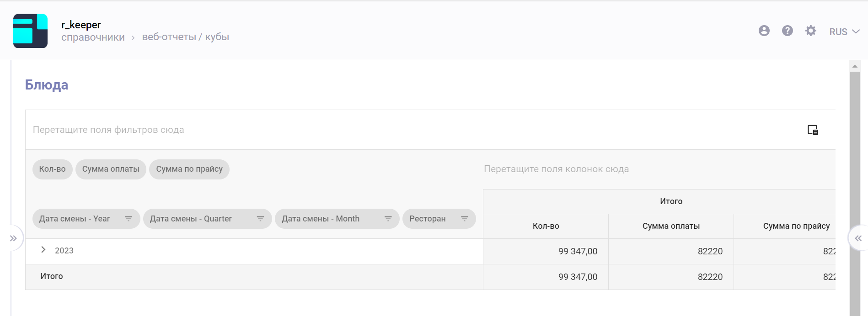The width and height of the screenshot is (868, 316).
Task: Open settings gear icon in header
Action: pyautogui.click(x=810, y=31)
